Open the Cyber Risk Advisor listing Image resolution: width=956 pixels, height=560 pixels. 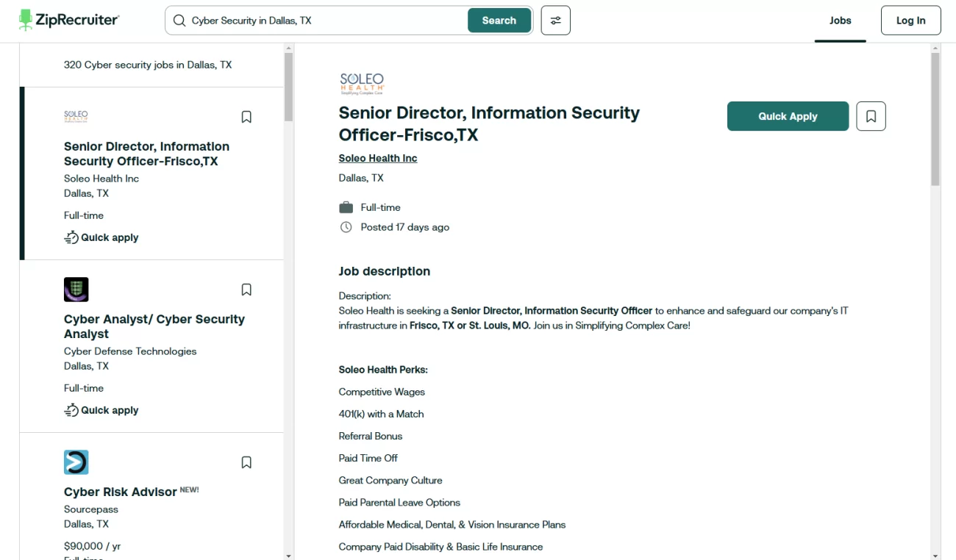click(x=121, y=492)
